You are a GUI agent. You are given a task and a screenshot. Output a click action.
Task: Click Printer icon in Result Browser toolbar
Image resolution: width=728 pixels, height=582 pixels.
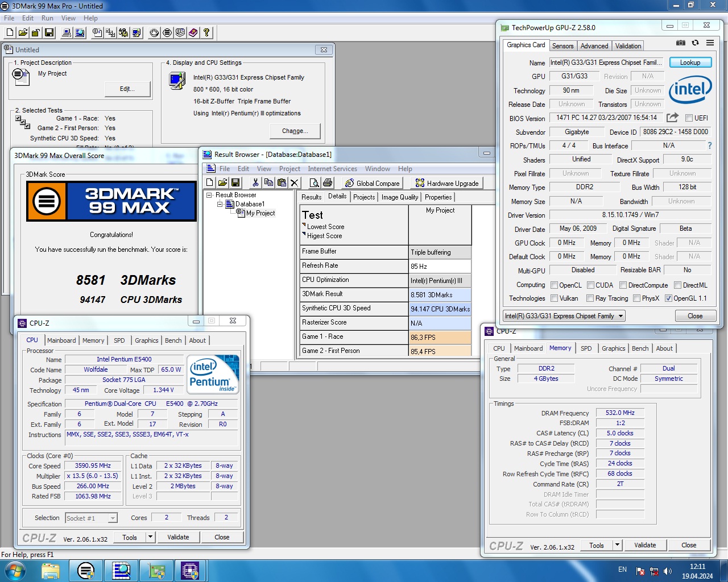point(328,182)
